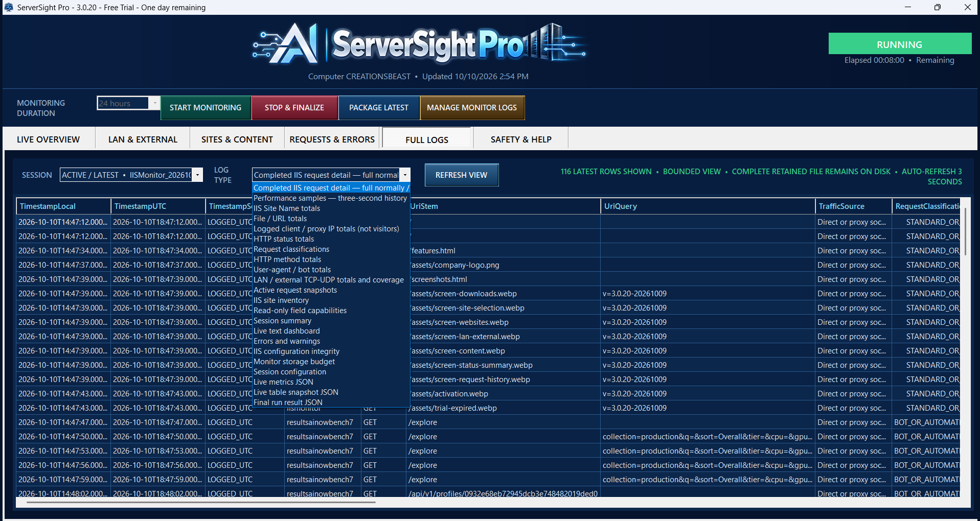Click the UriQuery column header
980x521 pixels.
click(708, 206)
